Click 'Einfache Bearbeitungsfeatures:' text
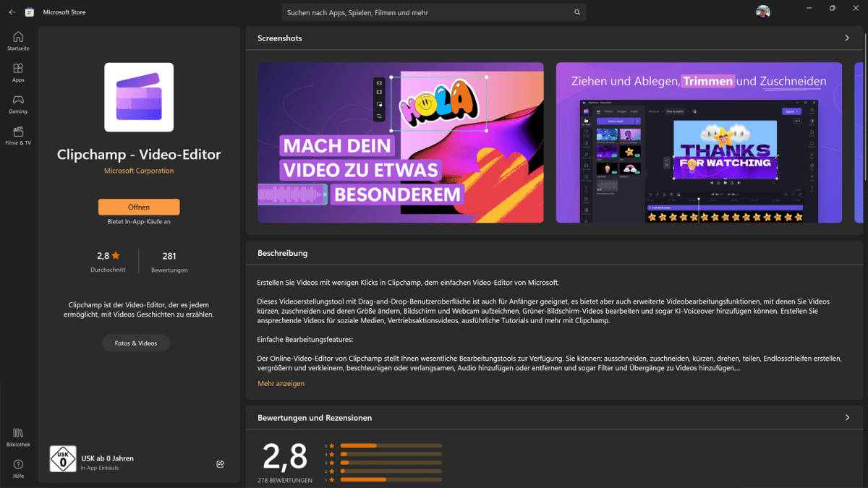Screen dimensions: 868x488 point(305,339)
